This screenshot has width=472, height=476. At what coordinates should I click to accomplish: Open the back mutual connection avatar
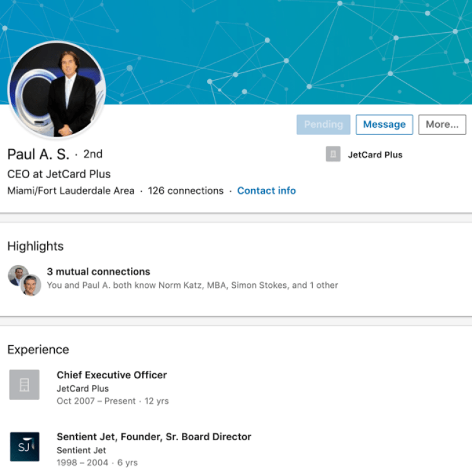(17, 275)
